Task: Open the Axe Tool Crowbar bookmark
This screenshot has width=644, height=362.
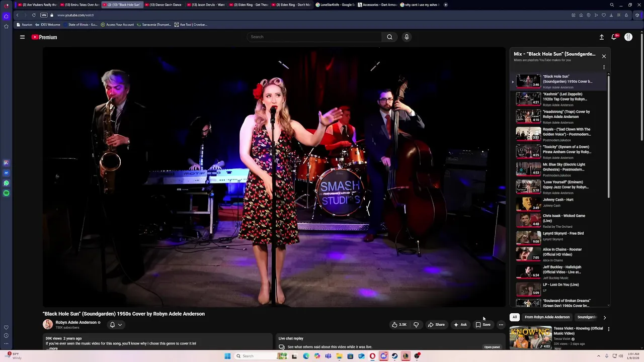Action: [x=190, y=25]
